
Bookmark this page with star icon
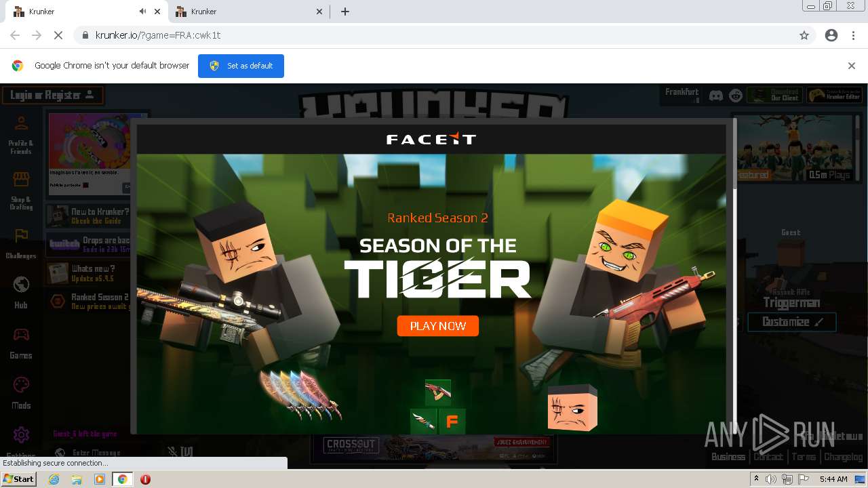pos(804,35)
